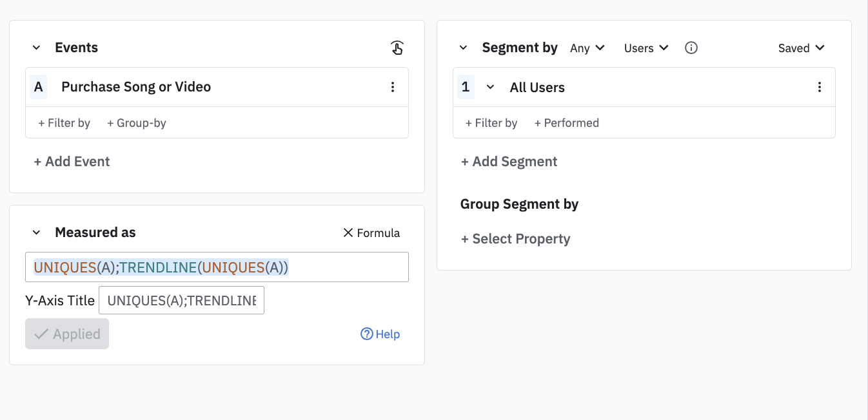The height and width of the screenshot is (420, 868).
Task: Click + Add Event
Action: pyautogui.click(x=72, y=162)
